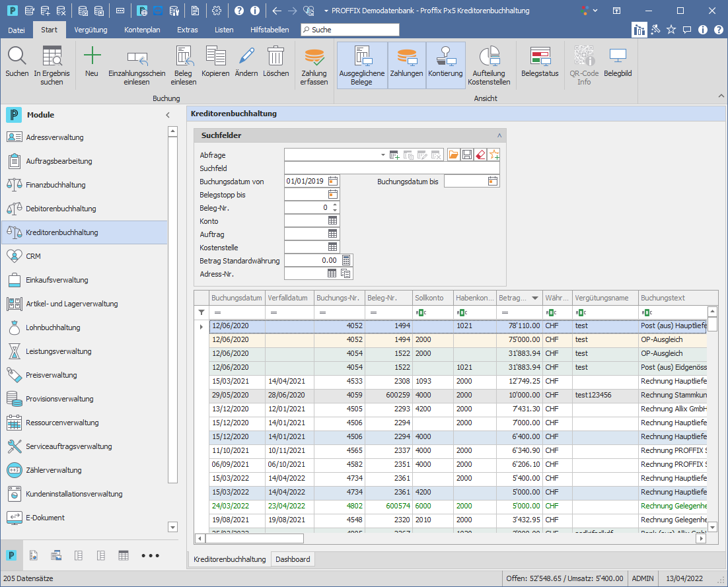This screenshot has width=728, height=587.
Task: Click the Kopieren icon
Action: click(215, 55)
